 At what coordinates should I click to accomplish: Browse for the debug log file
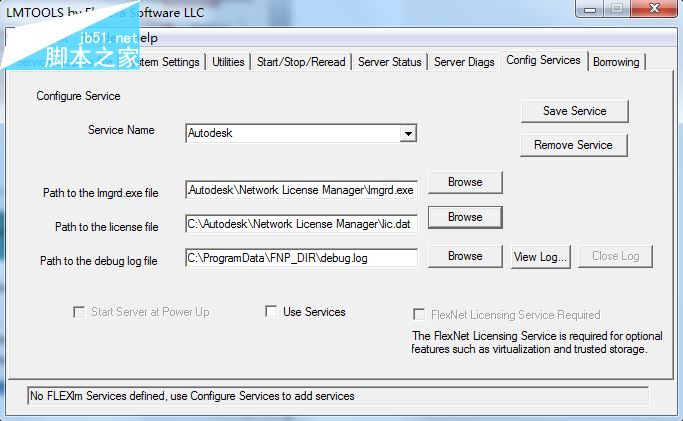(465, 256)
